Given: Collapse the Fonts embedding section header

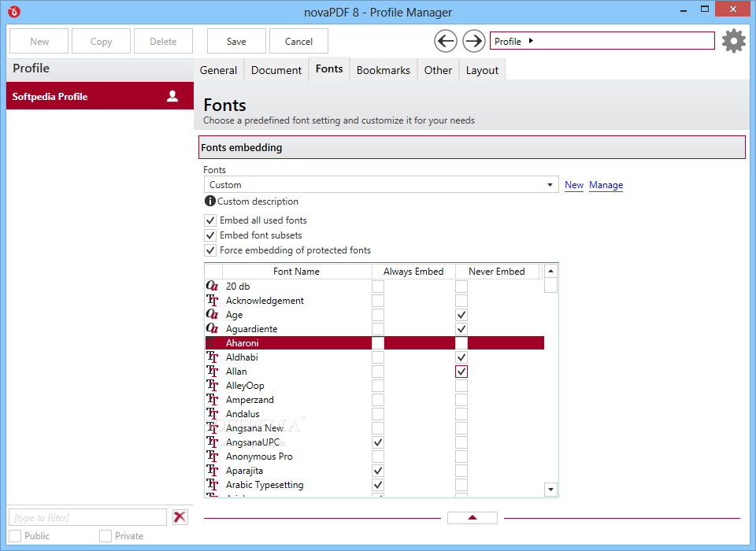Looking at the screenshot, I should [x=472, y=147].
